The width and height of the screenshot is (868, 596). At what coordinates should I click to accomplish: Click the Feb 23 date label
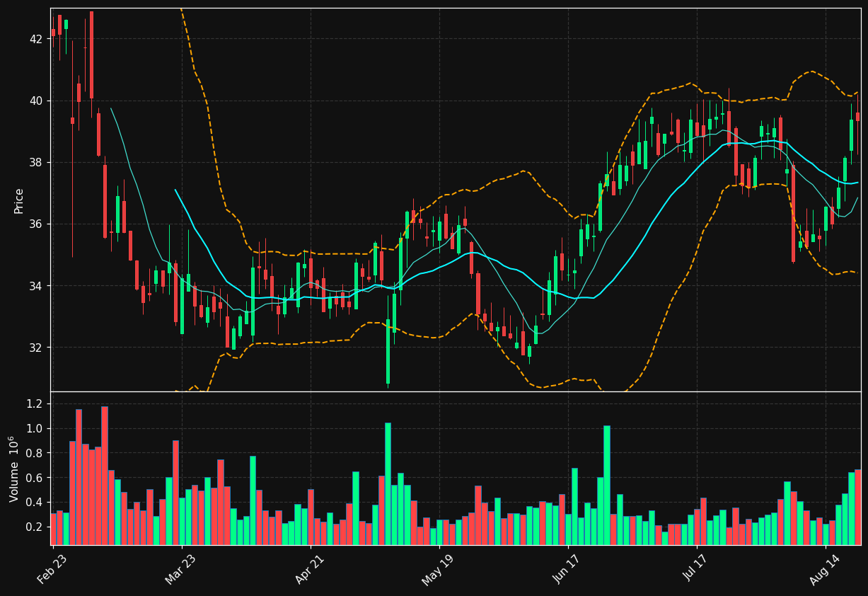click(x=52, y=568)
